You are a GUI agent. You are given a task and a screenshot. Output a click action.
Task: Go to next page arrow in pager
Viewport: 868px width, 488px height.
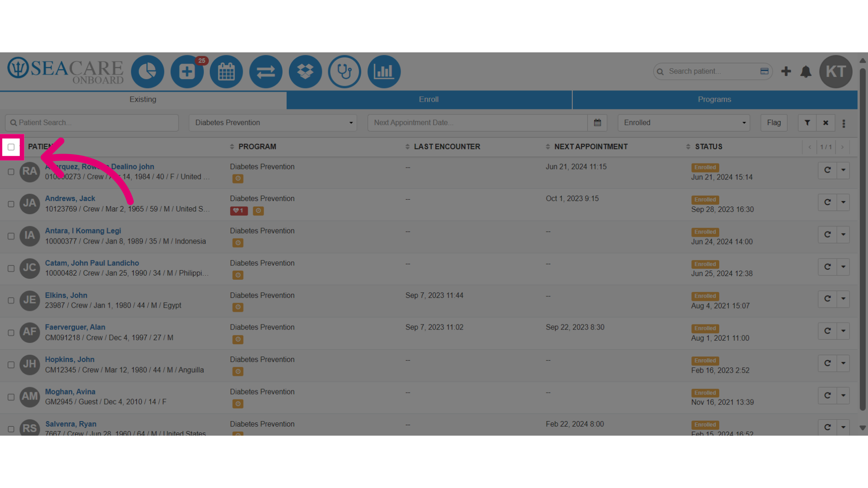click(842, 147)
